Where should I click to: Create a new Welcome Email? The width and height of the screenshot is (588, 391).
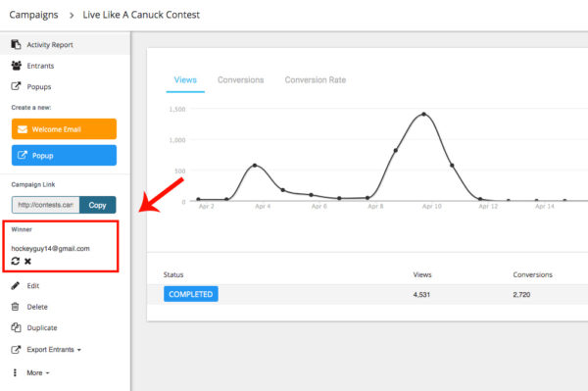(x=64, y=129)
